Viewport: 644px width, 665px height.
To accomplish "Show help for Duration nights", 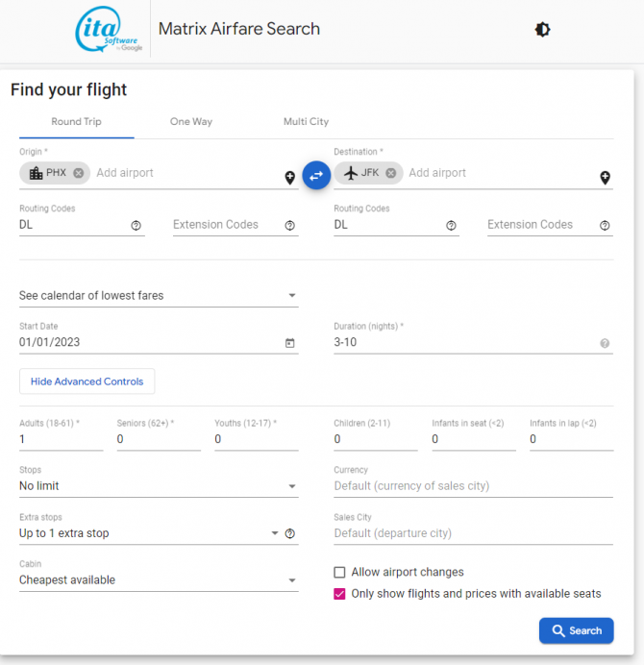I will point(605,343).
